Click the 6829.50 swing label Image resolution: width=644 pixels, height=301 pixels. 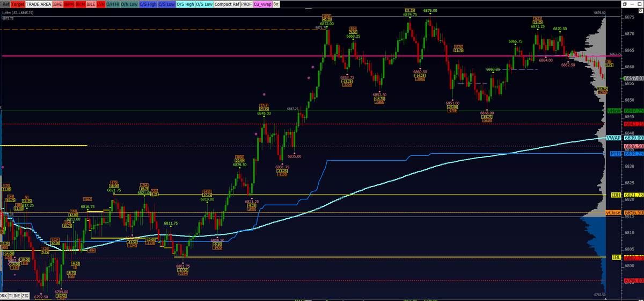pyautogui.click(x=239, y=165)
